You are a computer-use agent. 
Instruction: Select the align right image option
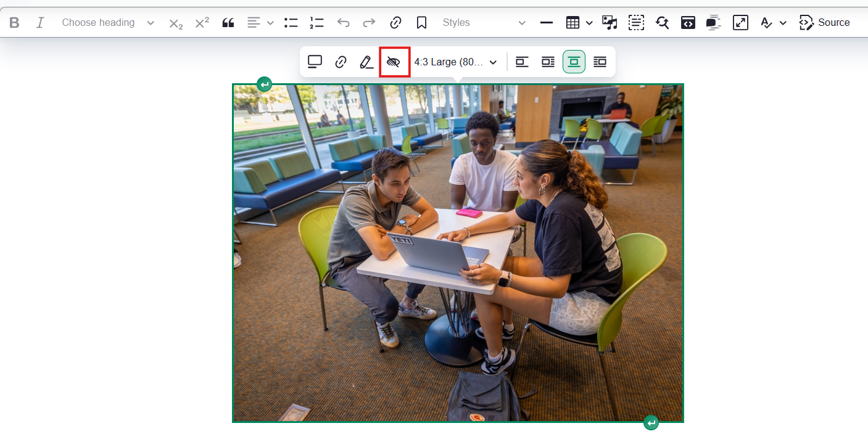coord(600,62)
